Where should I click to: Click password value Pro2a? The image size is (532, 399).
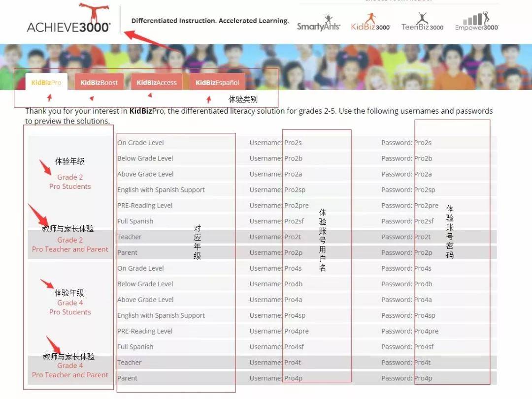click(x=423, y=174)
